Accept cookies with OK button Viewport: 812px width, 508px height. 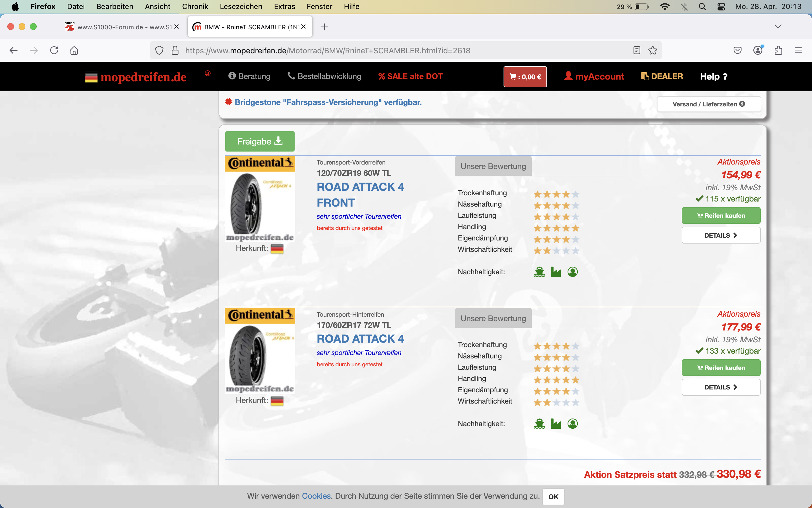coord(553,497)
